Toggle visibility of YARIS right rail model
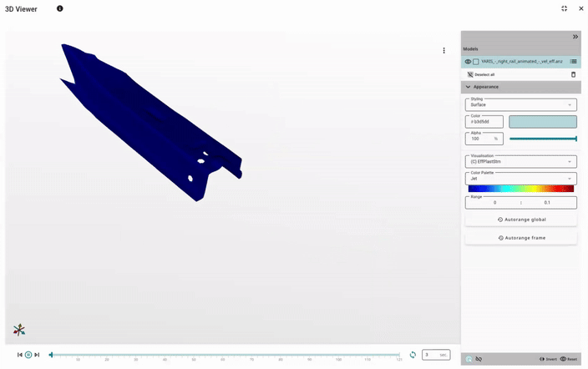Viewport: 588px width, 369px height. click(x=468, y=62)
